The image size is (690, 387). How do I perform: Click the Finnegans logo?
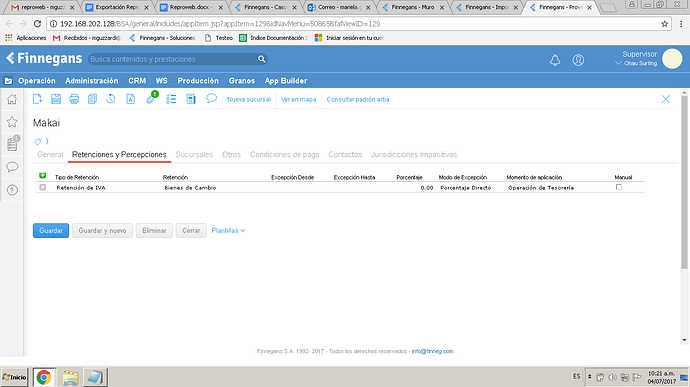(x=44, y=58)
